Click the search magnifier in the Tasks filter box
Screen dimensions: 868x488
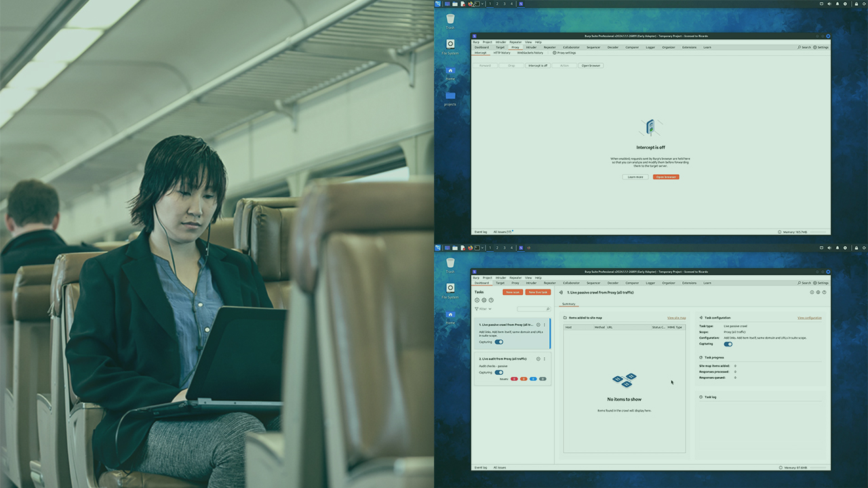click(x=547, y=309)
